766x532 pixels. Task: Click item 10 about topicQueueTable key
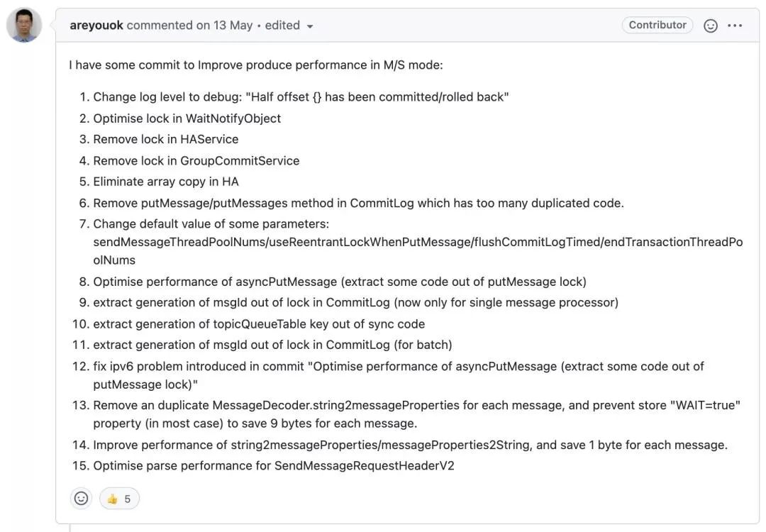[x=259, y=324]
